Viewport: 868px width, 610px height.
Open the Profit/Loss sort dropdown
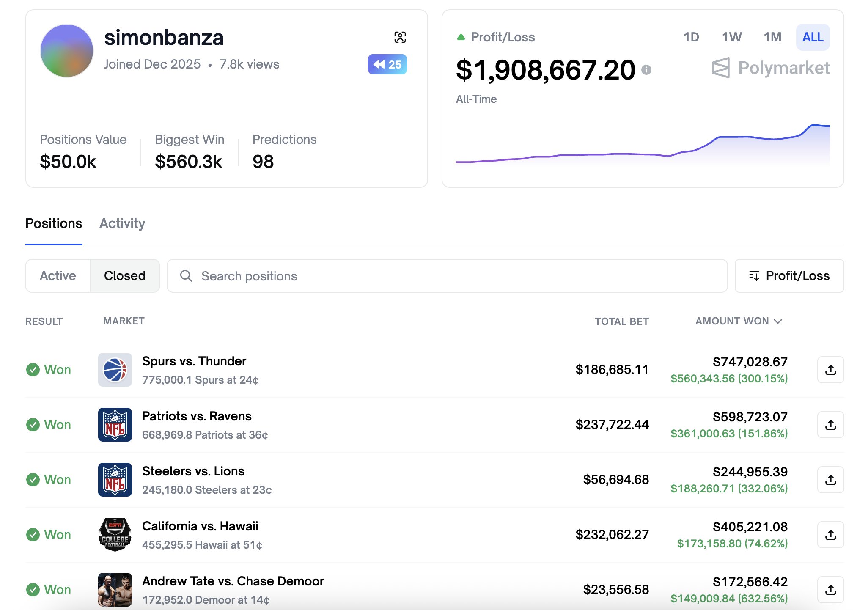(x=789, y=276)
